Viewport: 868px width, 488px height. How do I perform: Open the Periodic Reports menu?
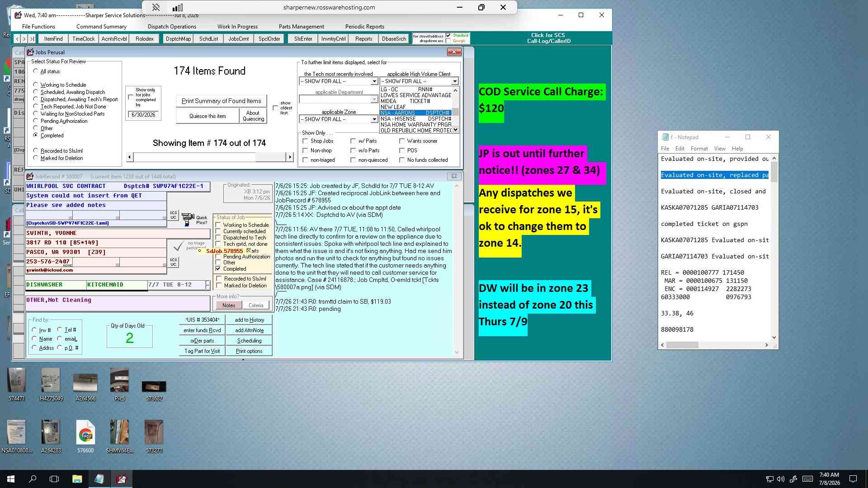coord(364,27)
